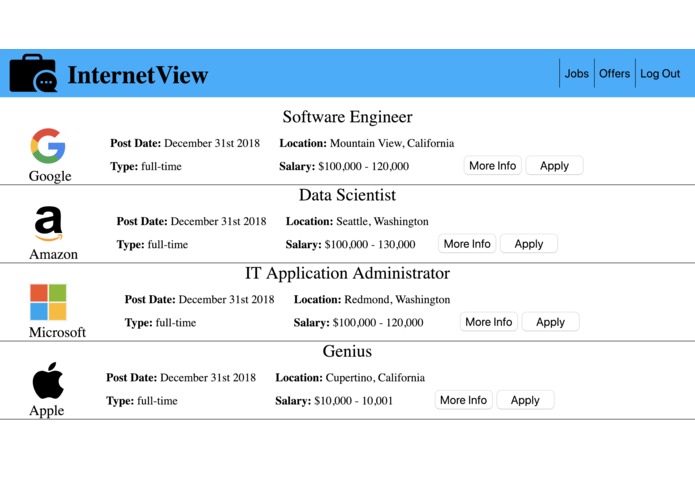695x494 pixels.
Task: Click the Mountain View, California location text
Action: coord(392,143)
